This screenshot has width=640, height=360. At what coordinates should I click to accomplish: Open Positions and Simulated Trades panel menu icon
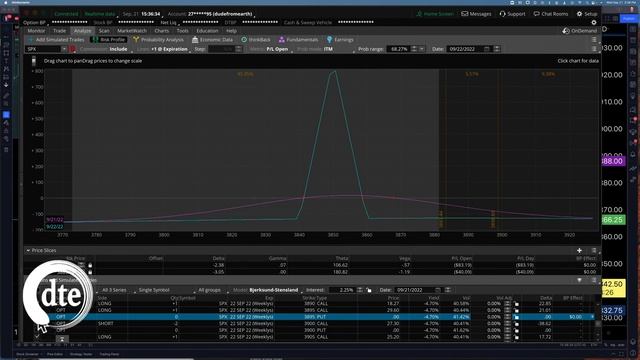pyautogui.click(x=594, y=280)
